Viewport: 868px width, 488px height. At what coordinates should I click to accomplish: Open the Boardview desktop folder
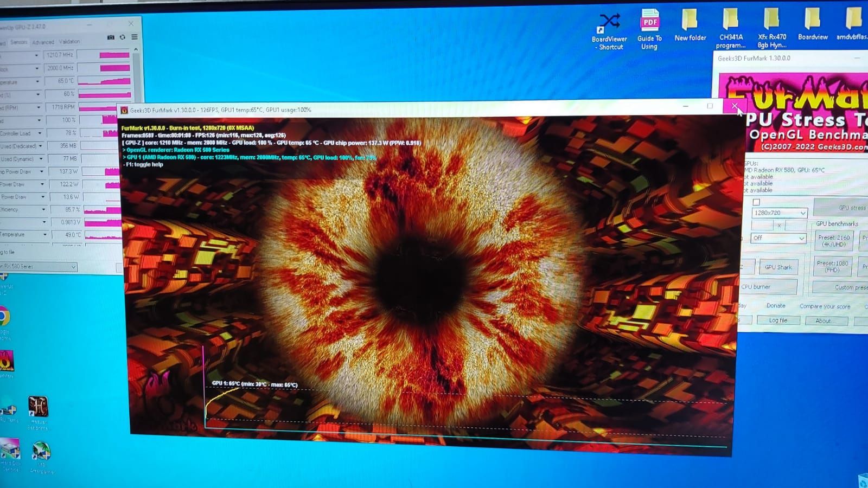coord(813,24)
